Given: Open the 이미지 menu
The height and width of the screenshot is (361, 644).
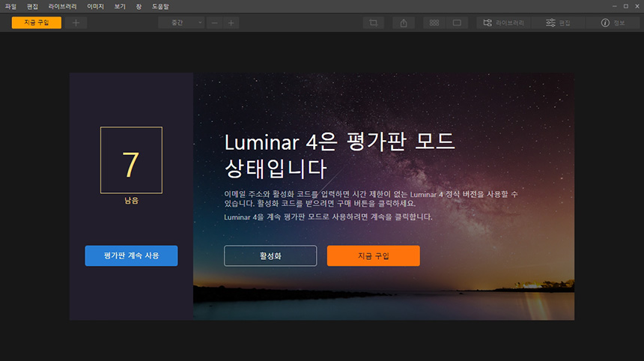Looking at the screenshot, I should [x=95, y=7].
